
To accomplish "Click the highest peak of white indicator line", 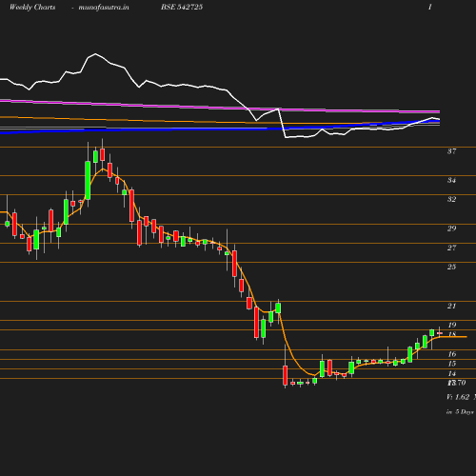I will click(x=95, y=54).
